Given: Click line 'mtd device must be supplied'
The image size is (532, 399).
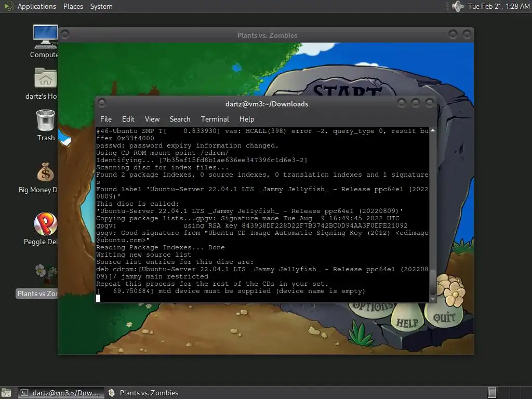Looking at the screenshot, I should click(231, 291).
